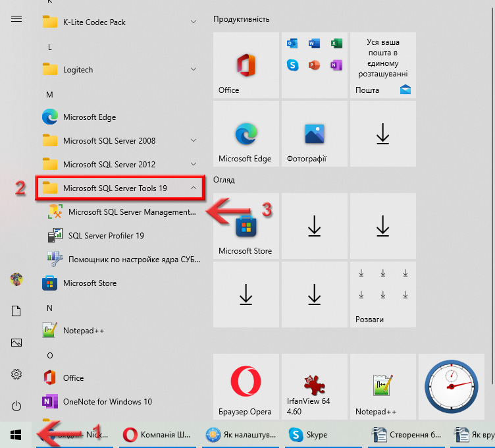Jump to letter L section header
The width and height of the screenshot is (495, 448).
point(49,47)
